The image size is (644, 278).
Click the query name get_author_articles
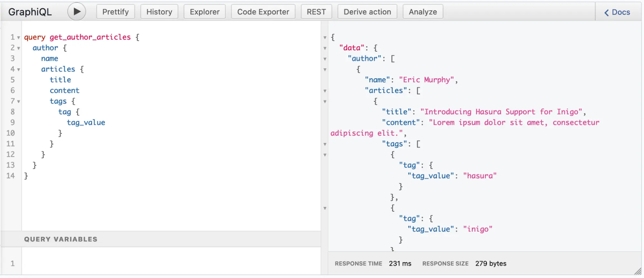tap(90, 37)
